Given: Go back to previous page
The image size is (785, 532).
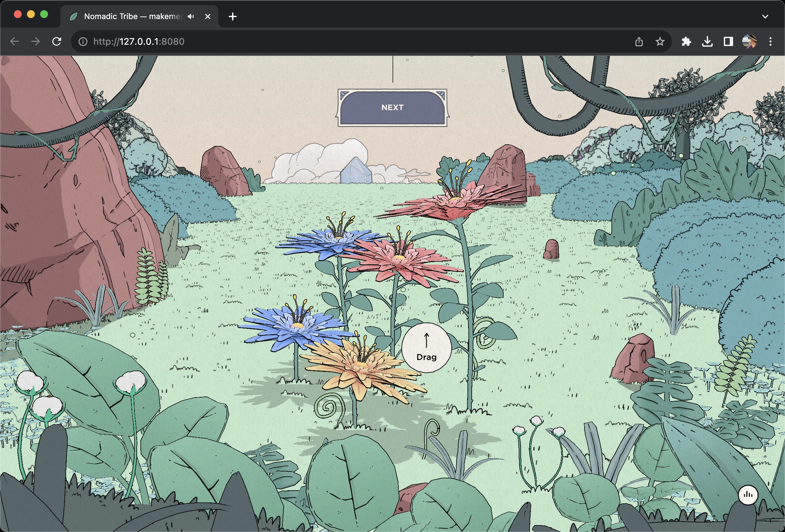Looking at the screenshot, I should 14,41.
